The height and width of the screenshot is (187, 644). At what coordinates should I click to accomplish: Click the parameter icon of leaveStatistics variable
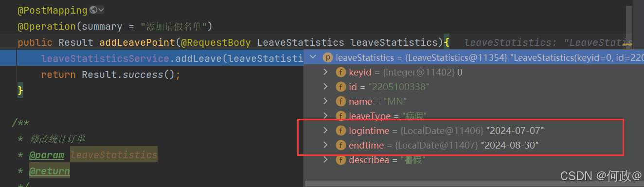327,57
